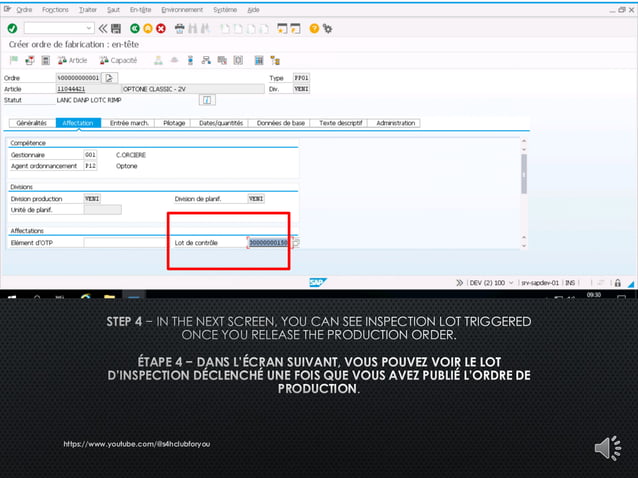
Task: Switch to the Dates/quantités tab
Action: coord(221,123)
